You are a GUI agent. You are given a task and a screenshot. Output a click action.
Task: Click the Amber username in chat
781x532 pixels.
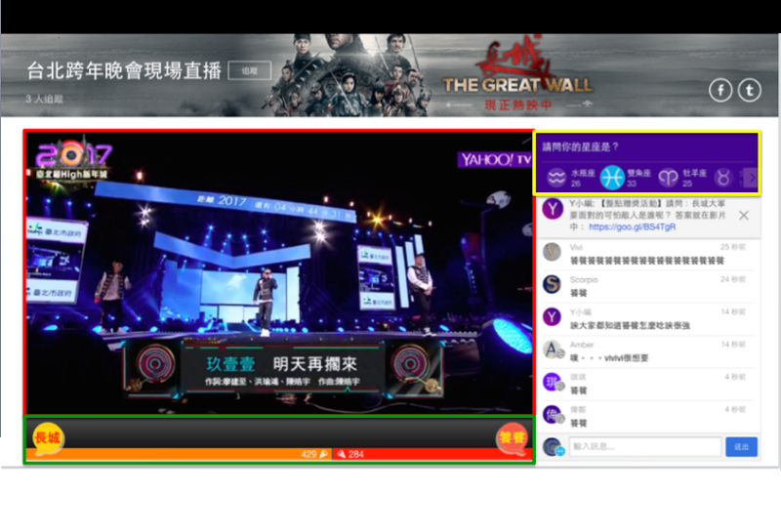pos(582,345)
